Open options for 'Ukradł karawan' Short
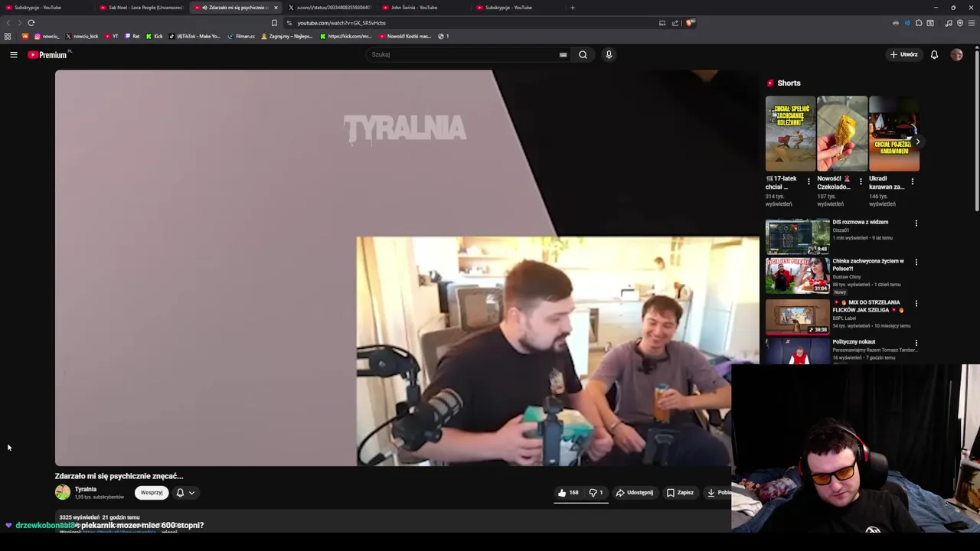The image size is (980, 551). point(912,182)
